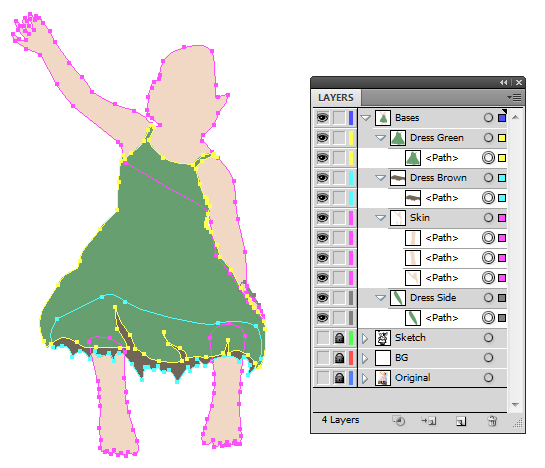Hide the Dress Green layer with its eye icon
Viewport: 545px width, 468px height.
323,138
